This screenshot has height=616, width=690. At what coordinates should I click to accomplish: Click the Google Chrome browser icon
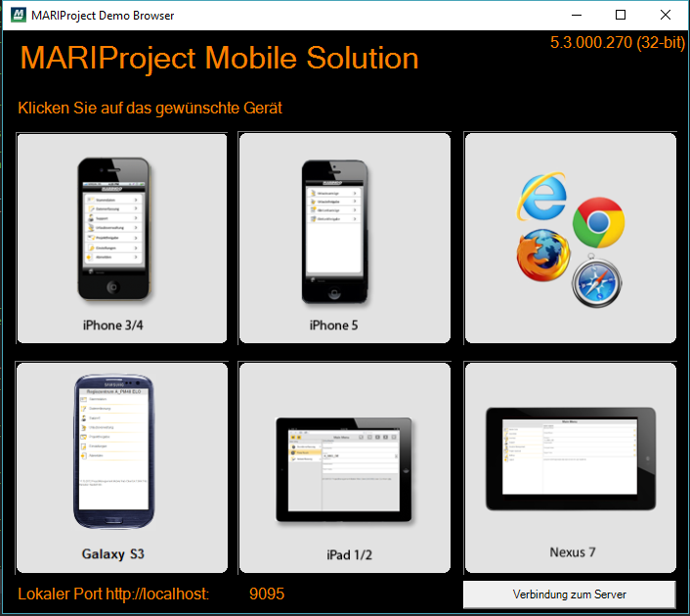[597, 224]
